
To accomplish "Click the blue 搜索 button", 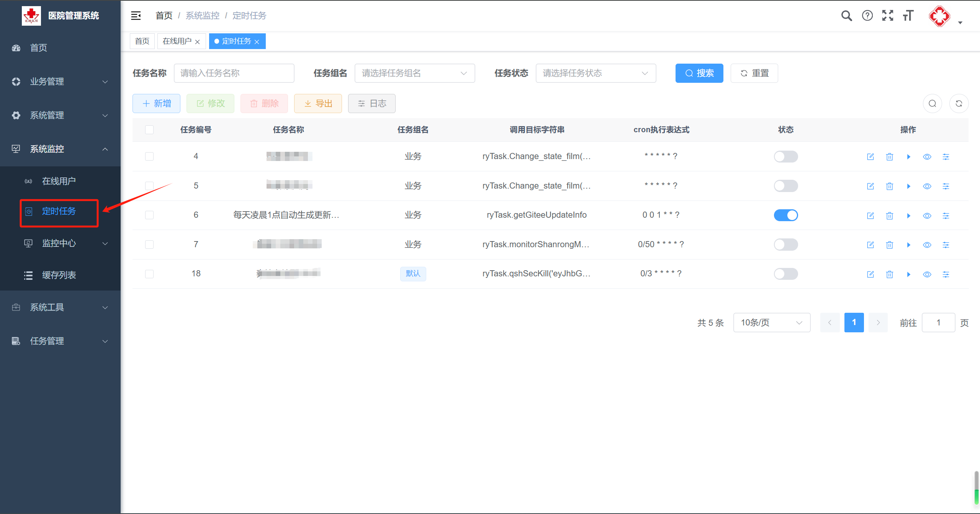I will 699,73.
